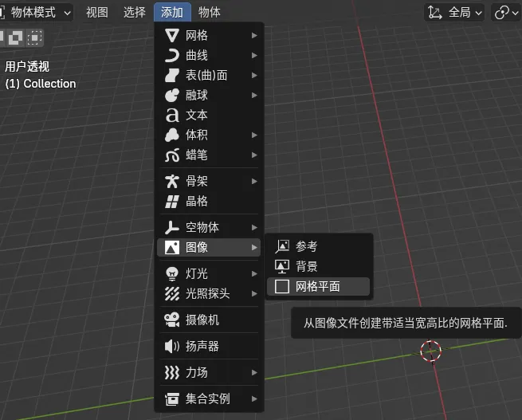Click the Text (文本) letter icon
The image size is (522, 420).
point(172,115)
